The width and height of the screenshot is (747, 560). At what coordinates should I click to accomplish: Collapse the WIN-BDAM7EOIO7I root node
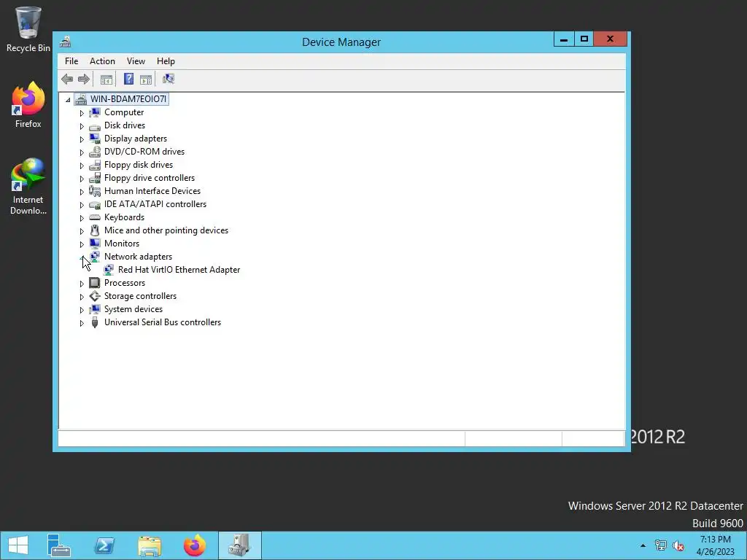68,99
